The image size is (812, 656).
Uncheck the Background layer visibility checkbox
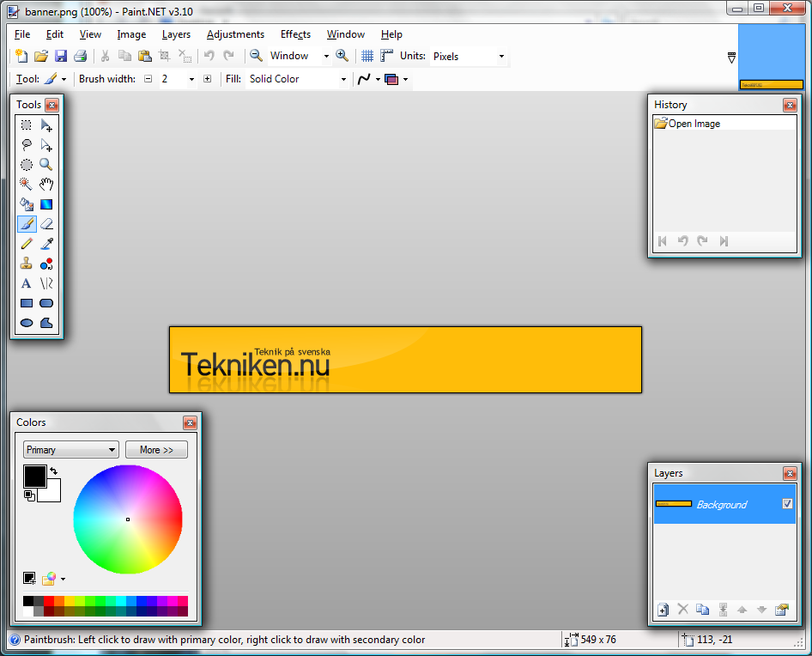[x=787, y=504]
